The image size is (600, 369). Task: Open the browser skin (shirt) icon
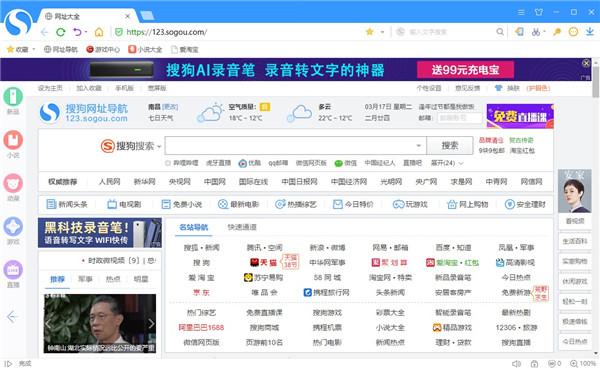pyautogui.click(x=539, y=12)
